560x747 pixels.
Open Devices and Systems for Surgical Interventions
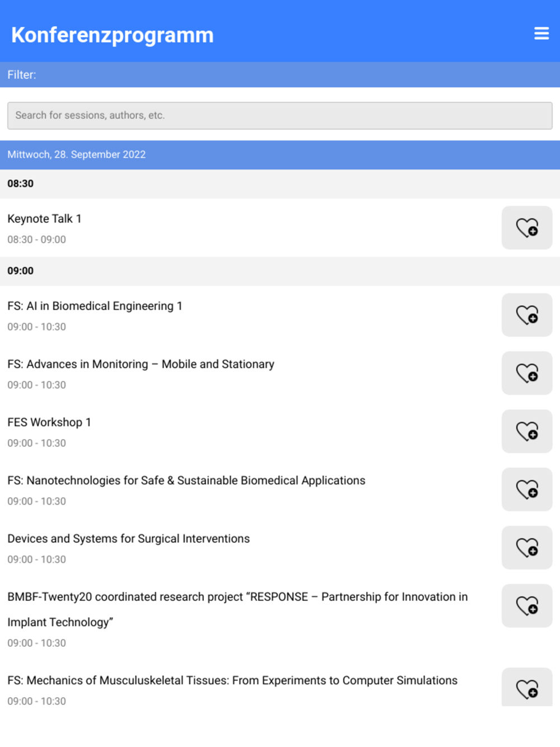(x=128, y=539)
